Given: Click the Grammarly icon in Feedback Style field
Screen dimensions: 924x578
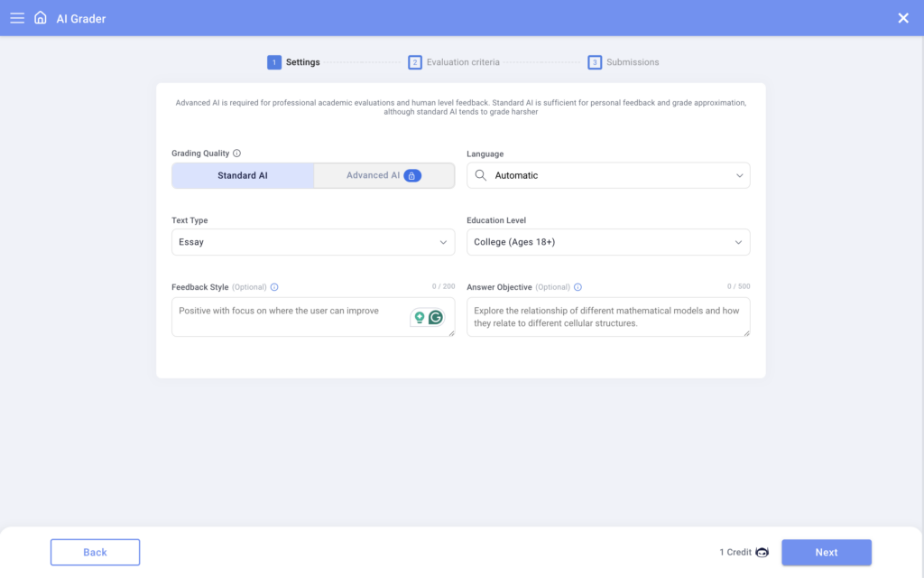Looking at the screenshot, I should click(x=437, y=317).
